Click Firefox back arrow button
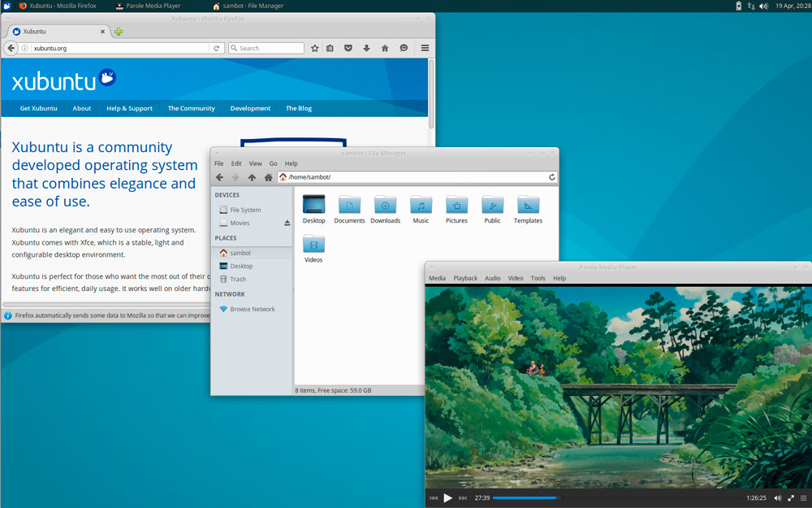The height and width of the screenshot is (508, 812). (11, 48)
